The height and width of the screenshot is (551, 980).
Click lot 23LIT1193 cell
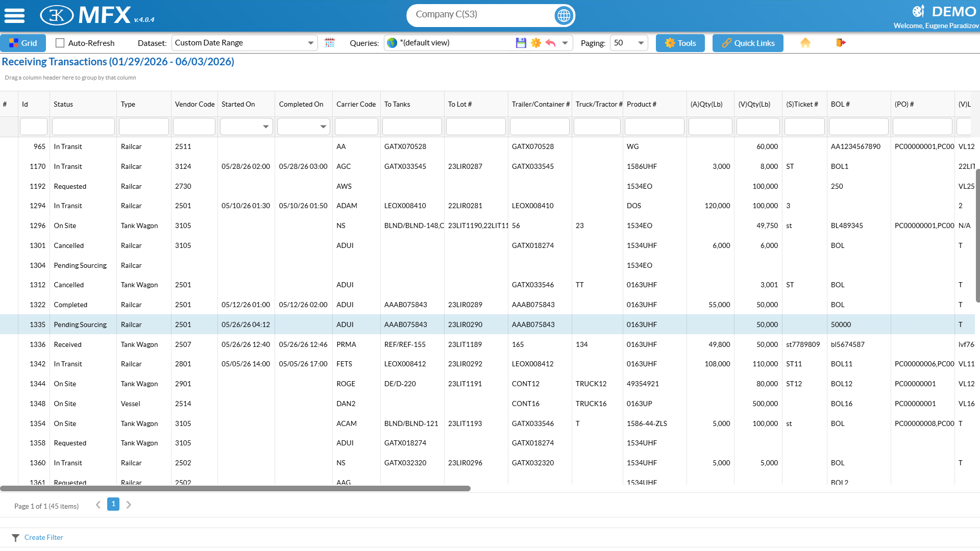(x=465, y=423)
